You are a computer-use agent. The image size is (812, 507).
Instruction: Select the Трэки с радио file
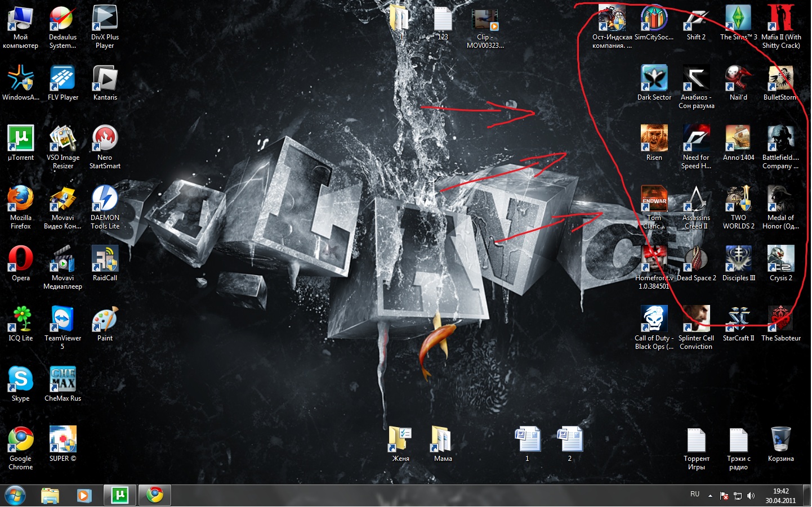738,448
